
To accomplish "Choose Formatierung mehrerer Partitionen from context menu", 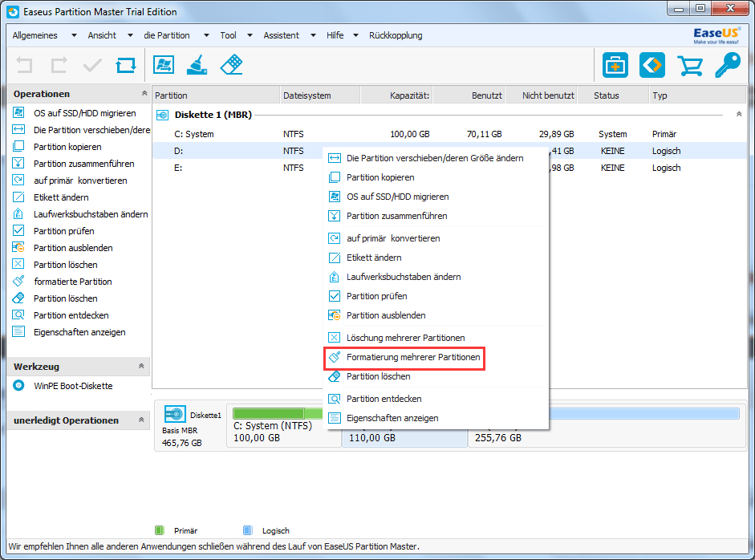I will point(404,357).
